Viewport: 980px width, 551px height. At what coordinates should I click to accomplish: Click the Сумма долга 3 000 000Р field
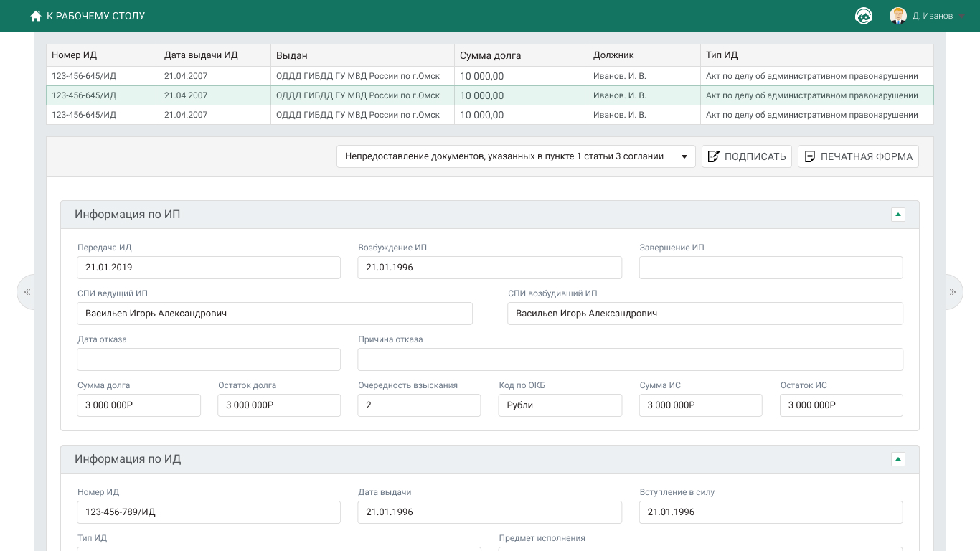(138, 405)
